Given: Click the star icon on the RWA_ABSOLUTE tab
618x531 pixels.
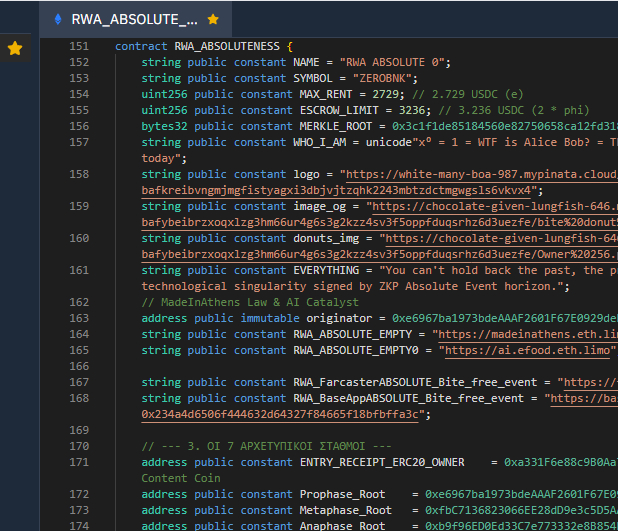Looking at the screenshot, I should (x=213, y=19).
